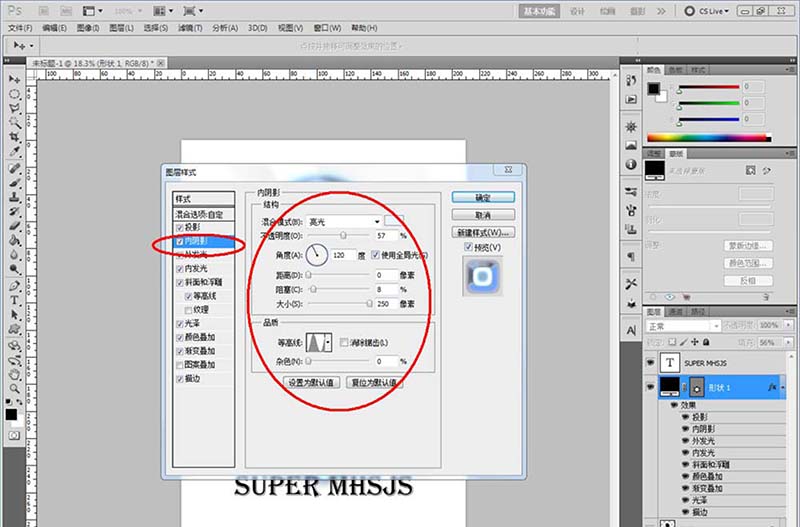Click the 复位为默认值 button
This screenshot has width=800, height=527.
[374, 383]
